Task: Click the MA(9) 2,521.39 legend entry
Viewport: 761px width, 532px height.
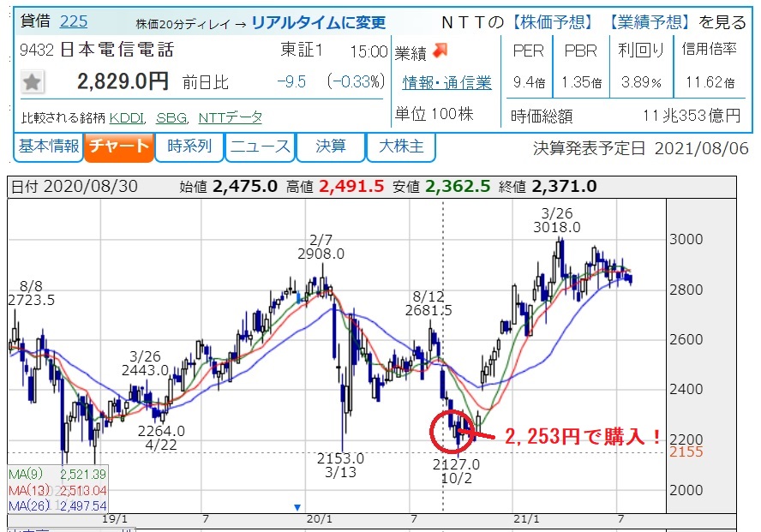Action: tap(57, 475)
